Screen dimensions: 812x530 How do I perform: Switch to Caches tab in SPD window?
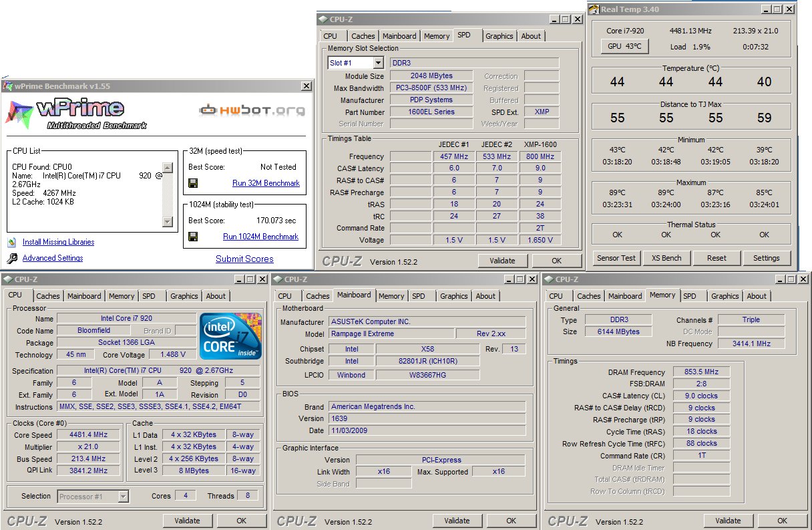(363, 36)
